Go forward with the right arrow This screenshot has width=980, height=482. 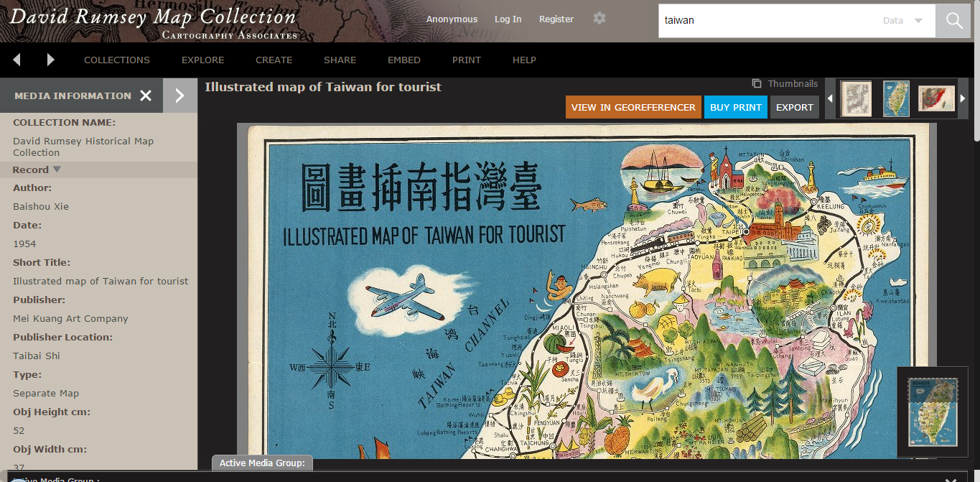coord(50,60)
